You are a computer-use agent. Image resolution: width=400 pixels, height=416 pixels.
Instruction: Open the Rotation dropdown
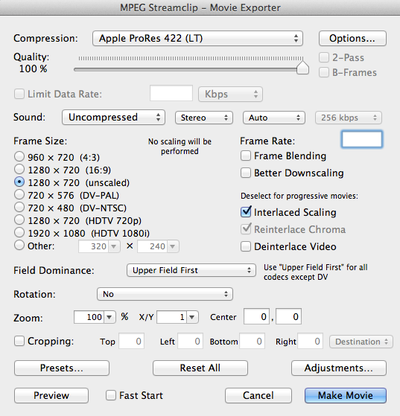[x=165, y=294]
